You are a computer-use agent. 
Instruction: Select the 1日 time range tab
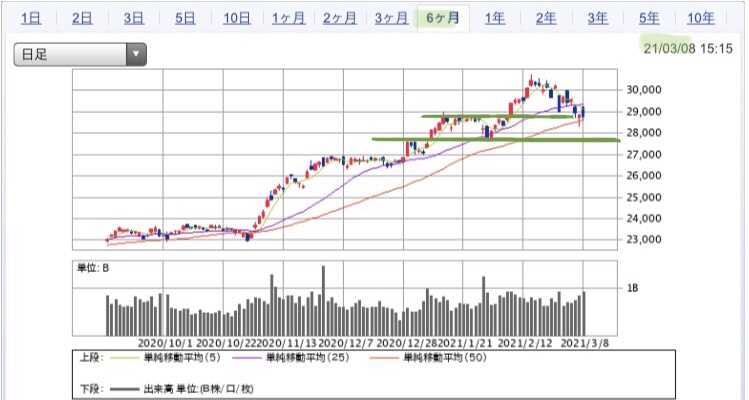31,18
